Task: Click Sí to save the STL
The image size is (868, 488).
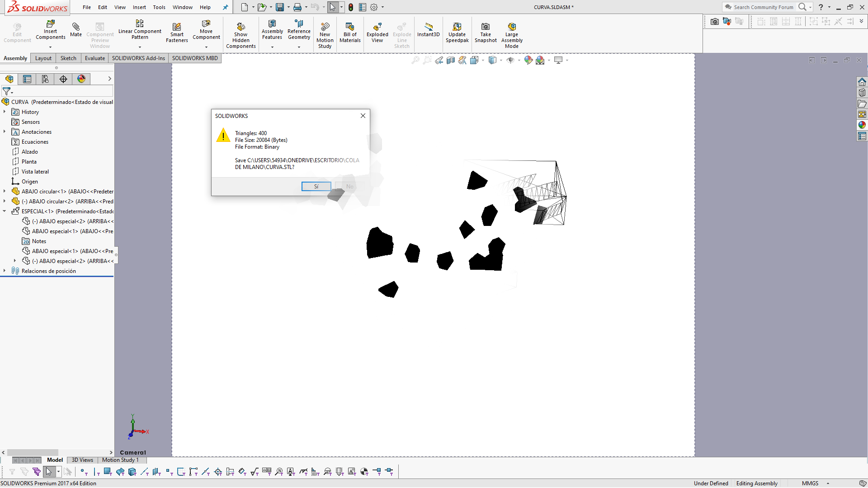Action: [316, 187]
